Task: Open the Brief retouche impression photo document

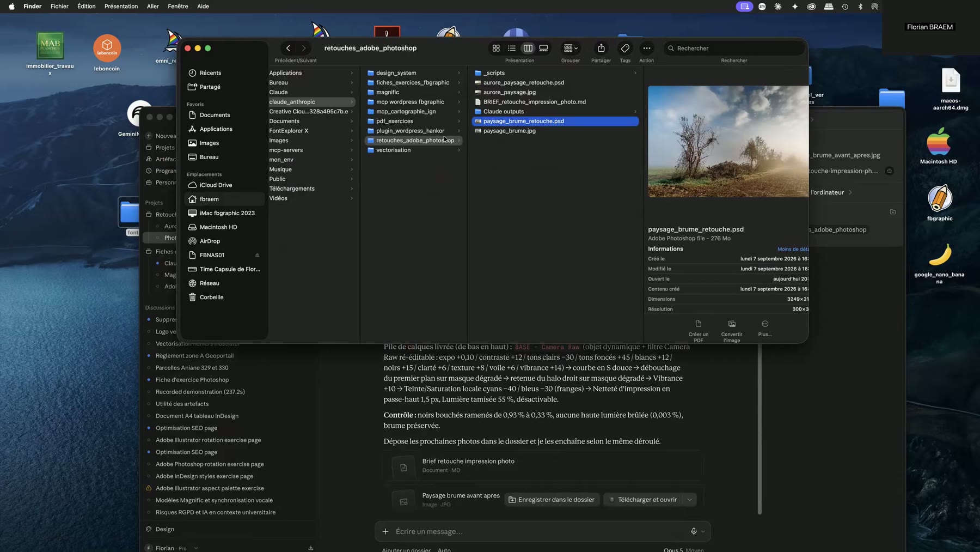Action: (543, 466)
